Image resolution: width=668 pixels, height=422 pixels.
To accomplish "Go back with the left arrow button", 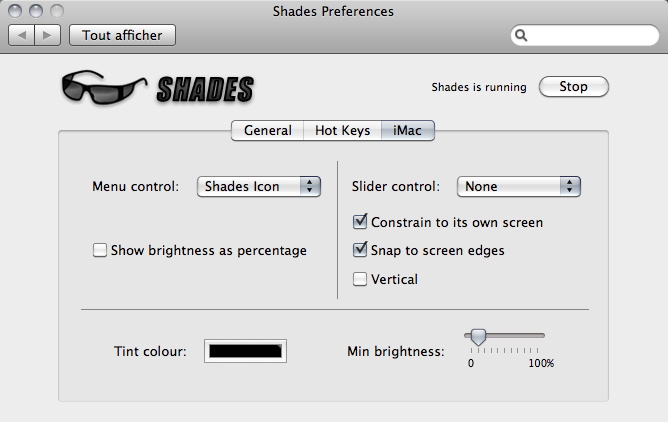I will [21, 35].
